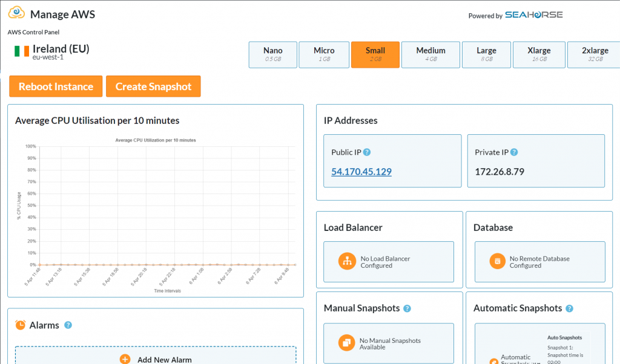Click the Average CPU Utilisation heading
Screen dimensions: 620x364
pyautogui.click(x=97, y=120)
